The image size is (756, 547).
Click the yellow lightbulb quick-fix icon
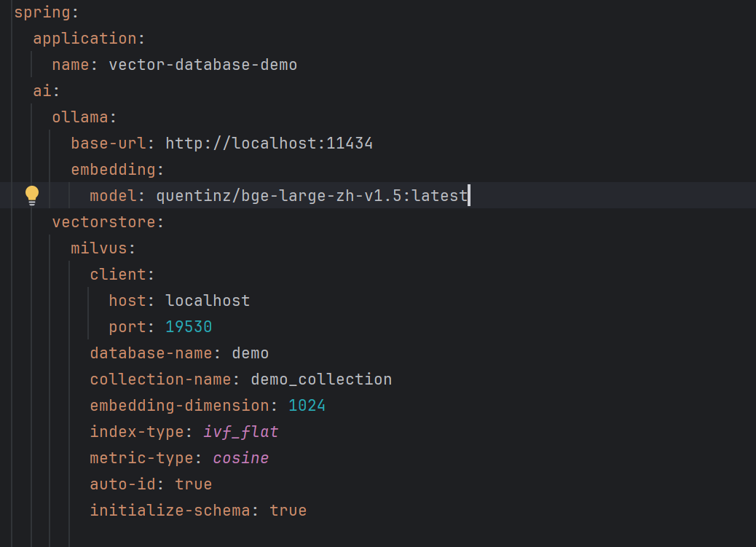point(32,195)
